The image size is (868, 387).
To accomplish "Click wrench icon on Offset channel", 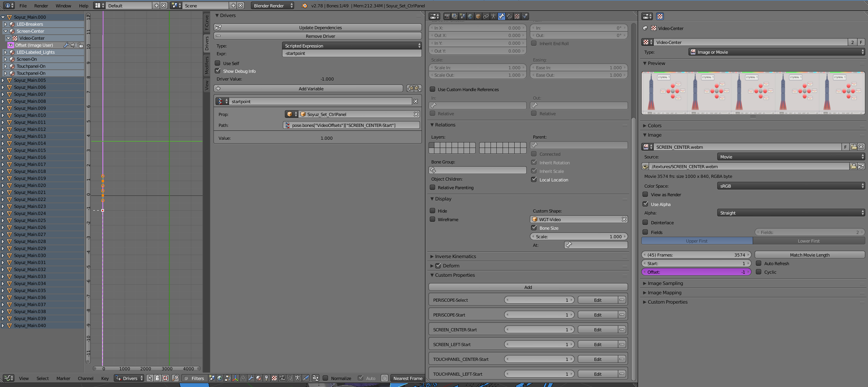I will pos(66,45).
